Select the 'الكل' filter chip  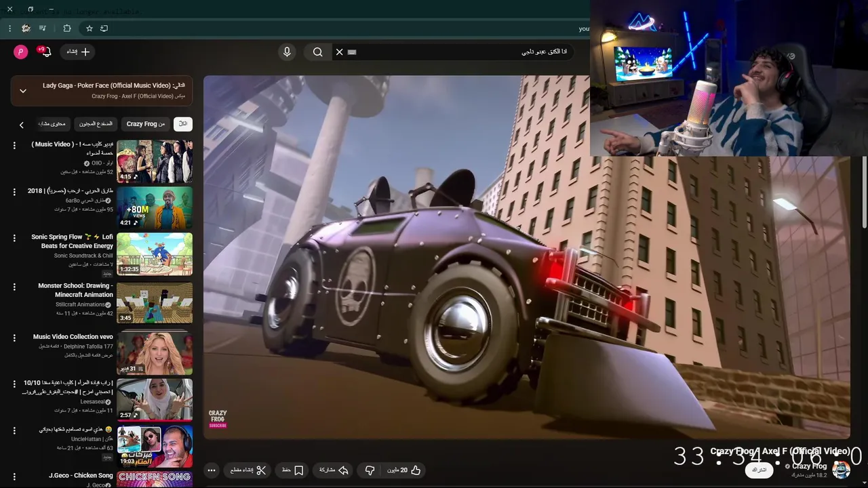[x=183, y=124]
